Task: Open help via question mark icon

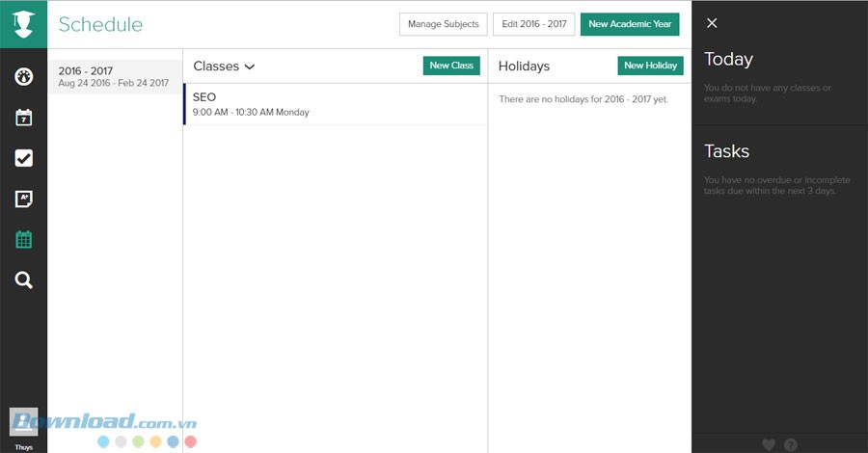Action: point(791,444)
